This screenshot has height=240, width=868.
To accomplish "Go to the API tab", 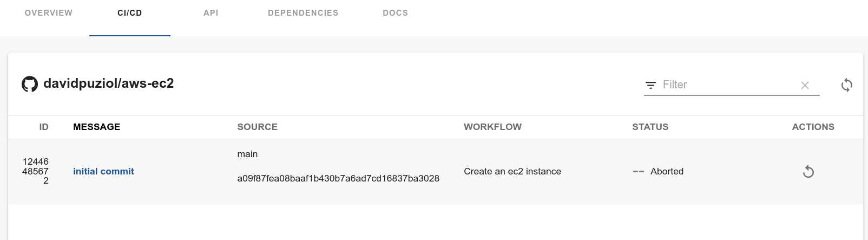I will click(x=211, y=13).
